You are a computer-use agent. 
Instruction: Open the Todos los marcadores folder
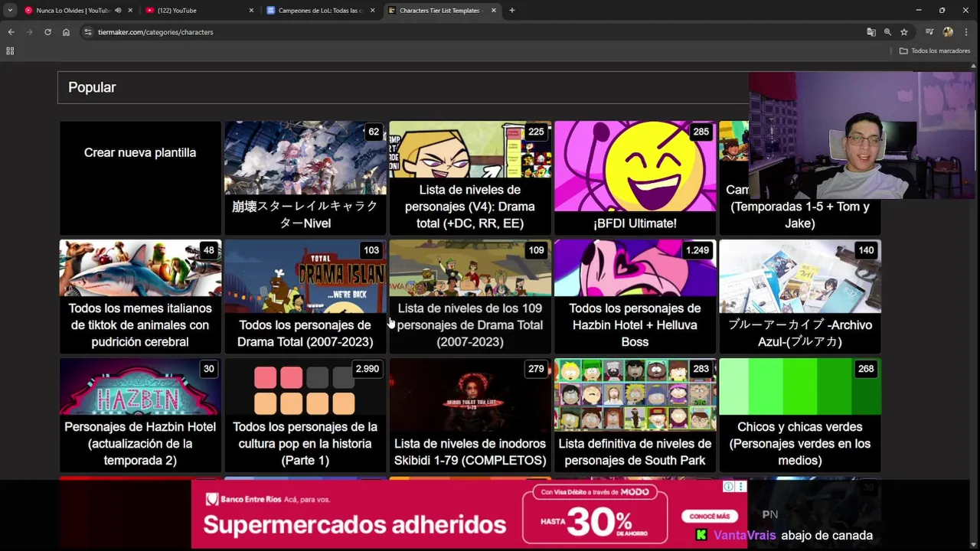(934, 51)
